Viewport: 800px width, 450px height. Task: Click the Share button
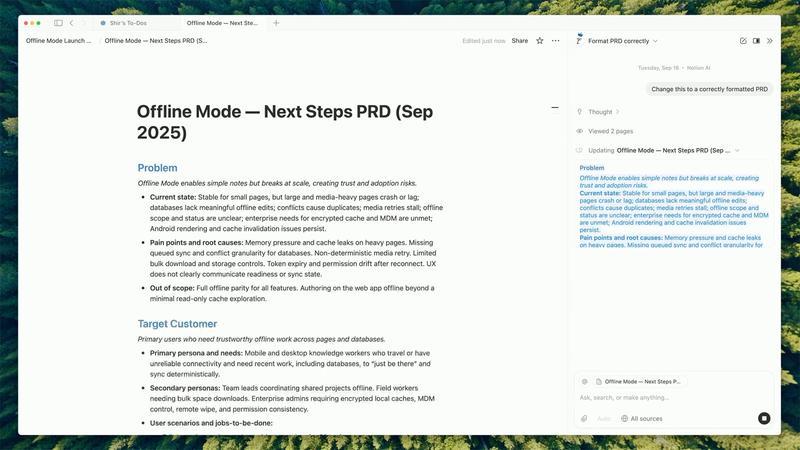click(520, 41)
